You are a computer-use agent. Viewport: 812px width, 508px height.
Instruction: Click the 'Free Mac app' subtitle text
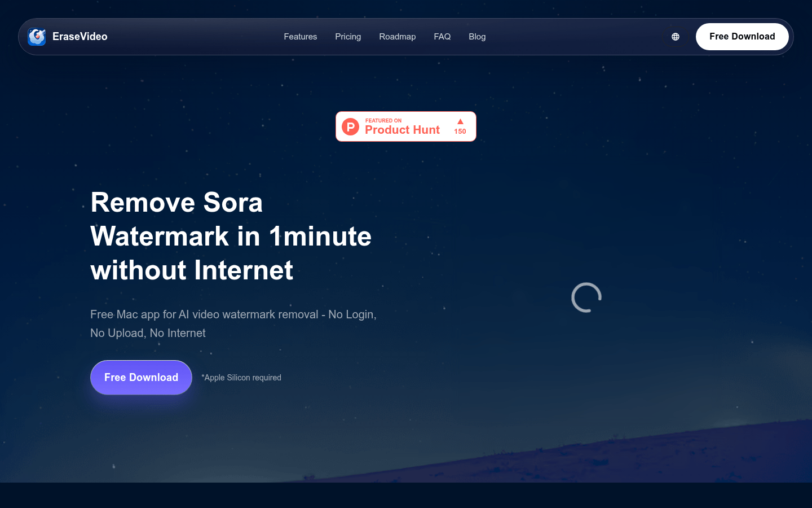coord(233,314)
